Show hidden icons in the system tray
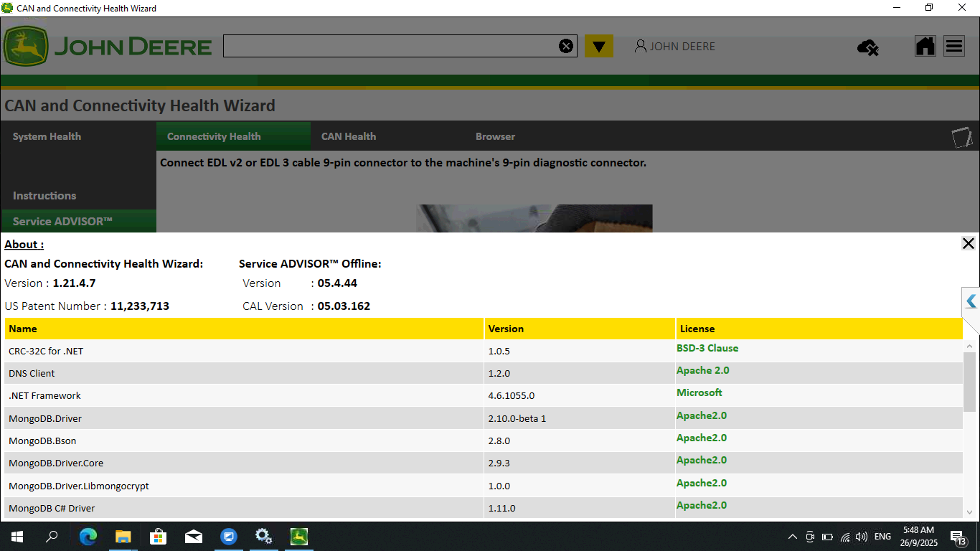 point(793,536)
